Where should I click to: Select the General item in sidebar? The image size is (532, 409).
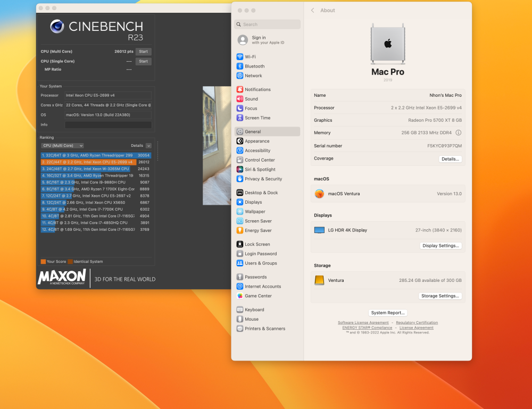[x=268, y=131]
